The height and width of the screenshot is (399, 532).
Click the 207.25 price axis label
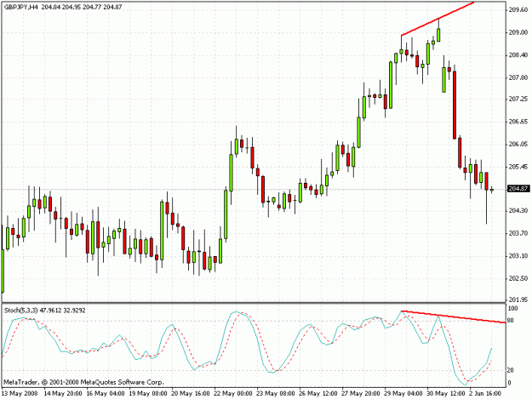[518, 99]
